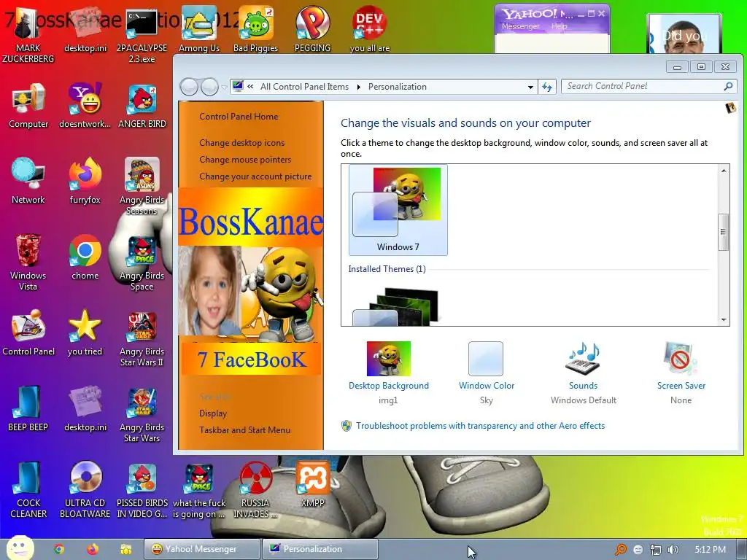Open the Computer desktop icon
The image size is (747, 560).
pos(28,106)
